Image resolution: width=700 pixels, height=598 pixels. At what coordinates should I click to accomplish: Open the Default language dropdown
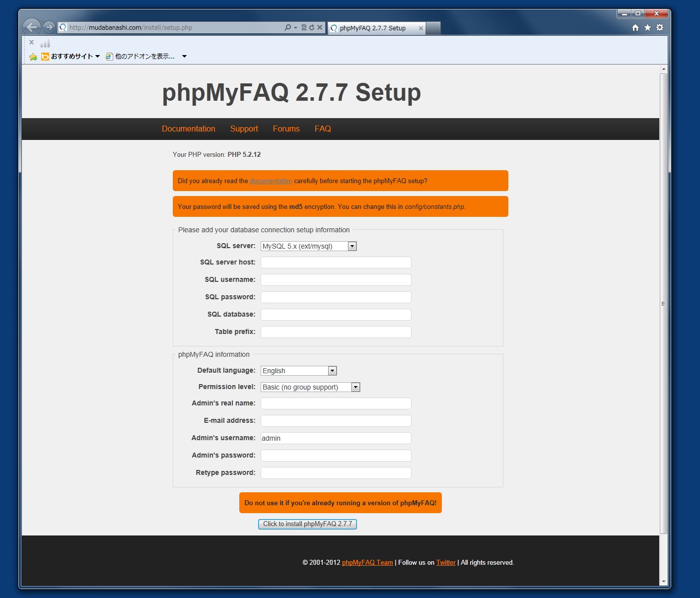tap(299, 371)
